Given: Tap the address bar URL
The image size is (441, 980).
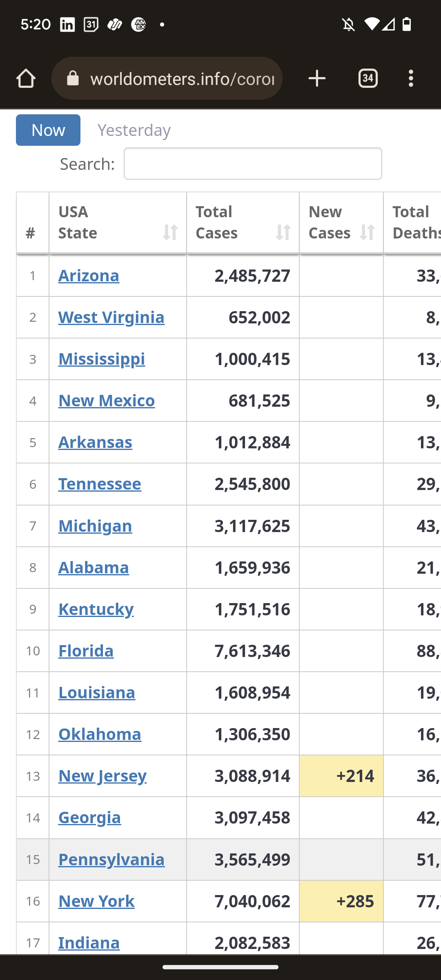Looking at the screenshot, I should [182, 78].
